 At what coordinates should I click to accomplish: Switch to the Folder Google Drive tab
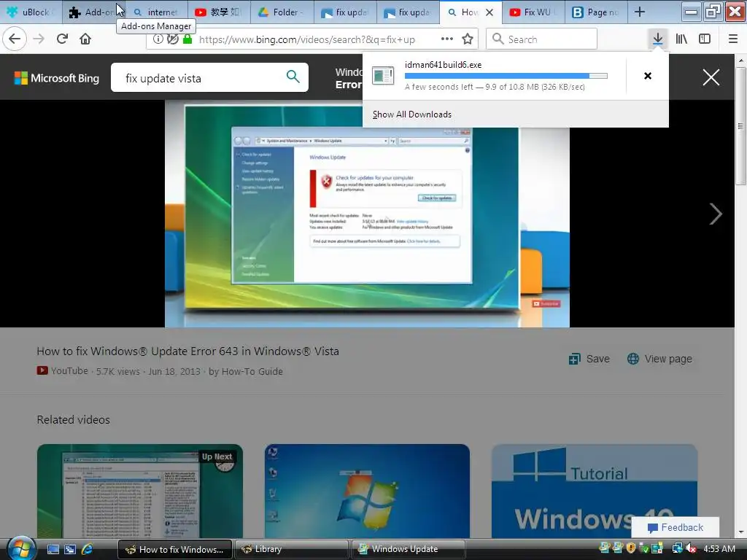coord(282,12)
